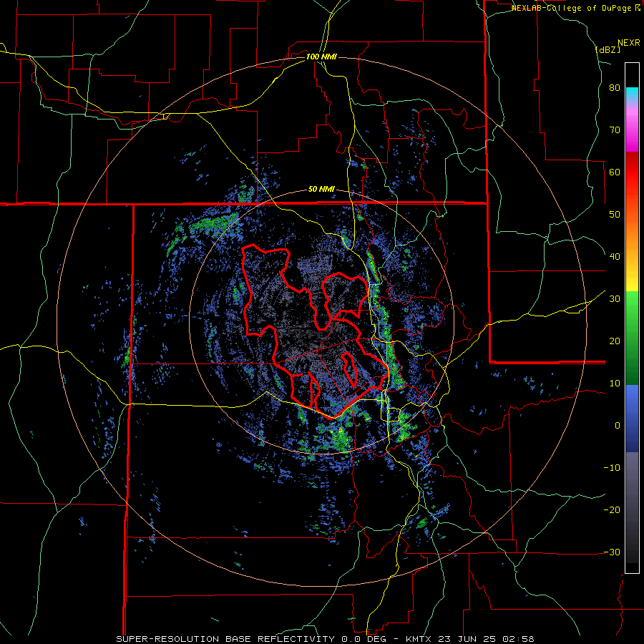The height and width of the screenshot is (644, 644).
Task: Click the 30 value on the dBZ scale
Action: pos(615,299)
